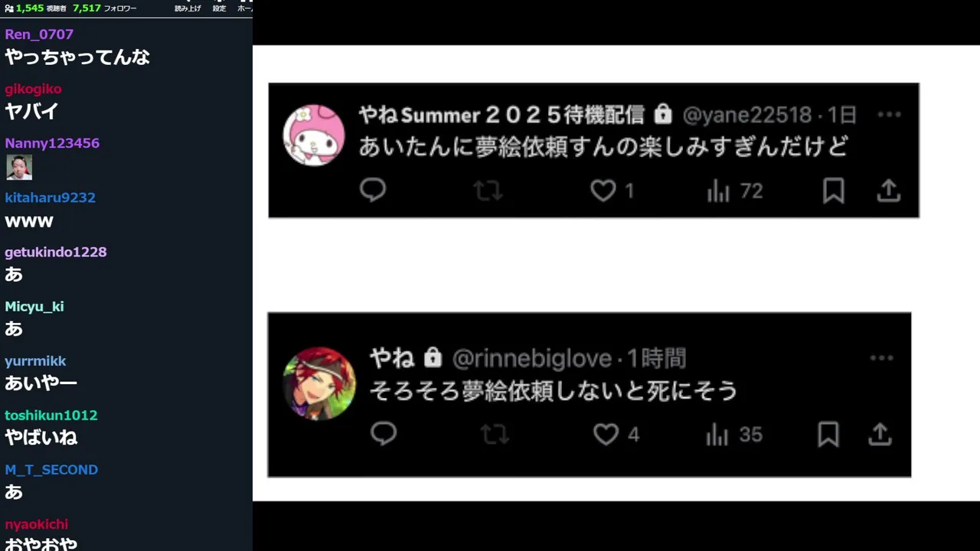Open the 設定 settings menu item

219,8
